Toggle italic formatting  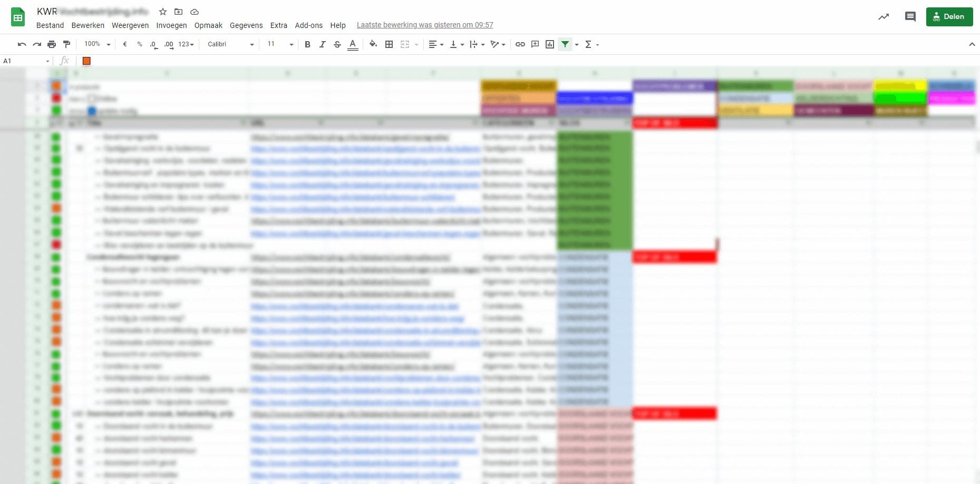(322, 44)
